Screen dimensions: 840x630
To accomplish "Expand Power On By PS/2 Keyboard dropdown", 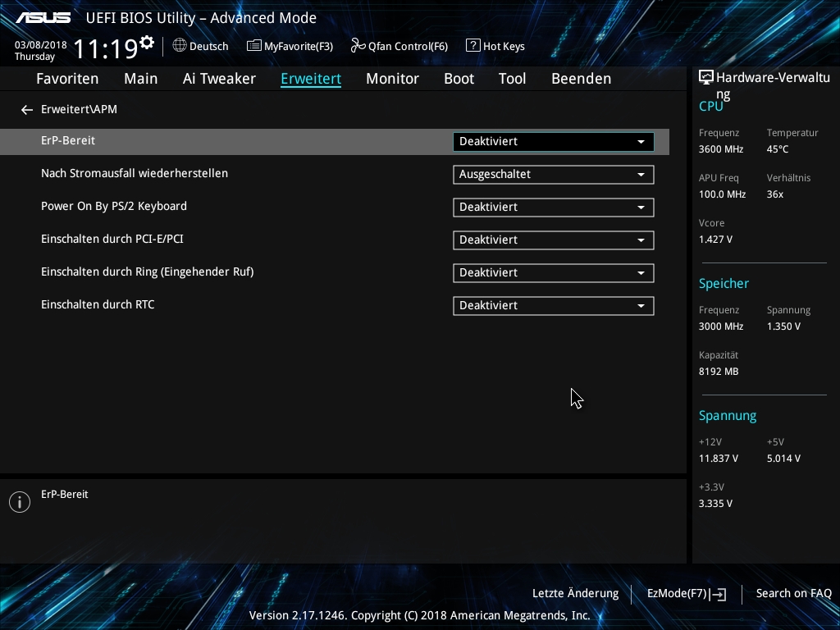I will pos(554,208).
